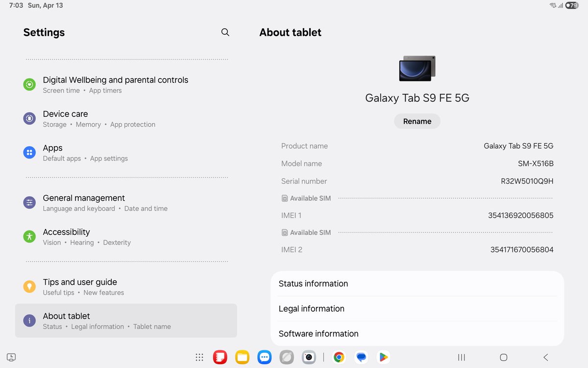Launch Samsung Notes from the taskbar
The height and width of the screenshot is (368, 588).
(220, 357)
